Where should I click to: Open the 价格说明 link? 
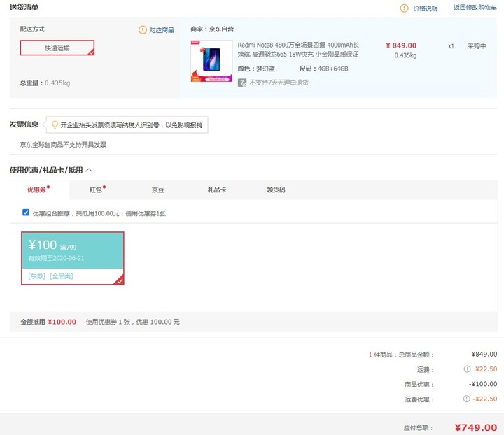click(x=426, y=8)
